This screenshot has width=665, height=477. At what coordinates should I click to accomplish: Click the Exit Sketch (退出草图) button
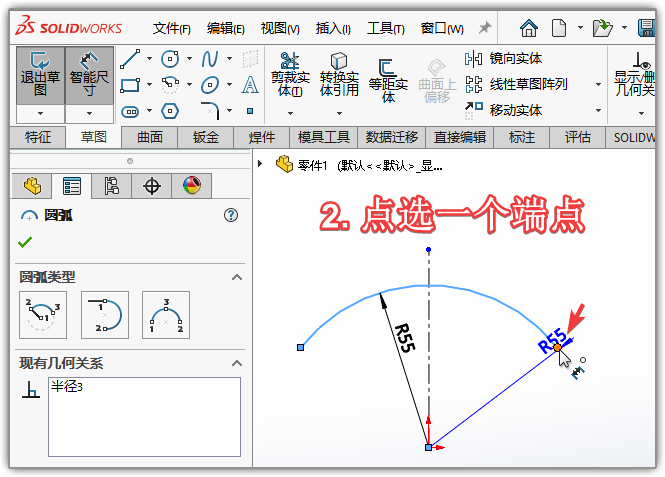(41, 75)
